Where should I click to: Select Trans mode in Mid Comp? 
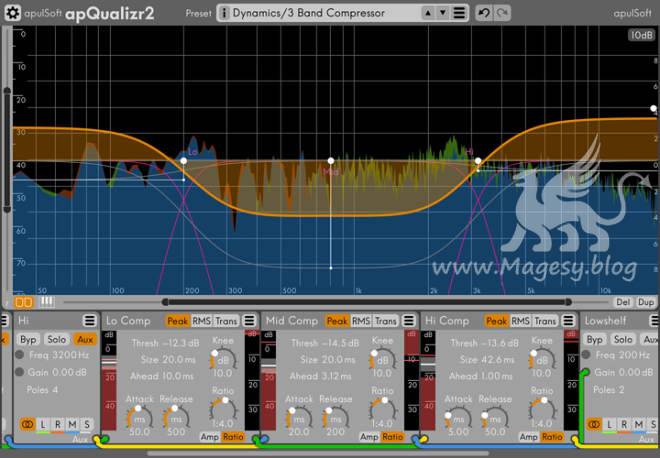click(x=386, y=321)
